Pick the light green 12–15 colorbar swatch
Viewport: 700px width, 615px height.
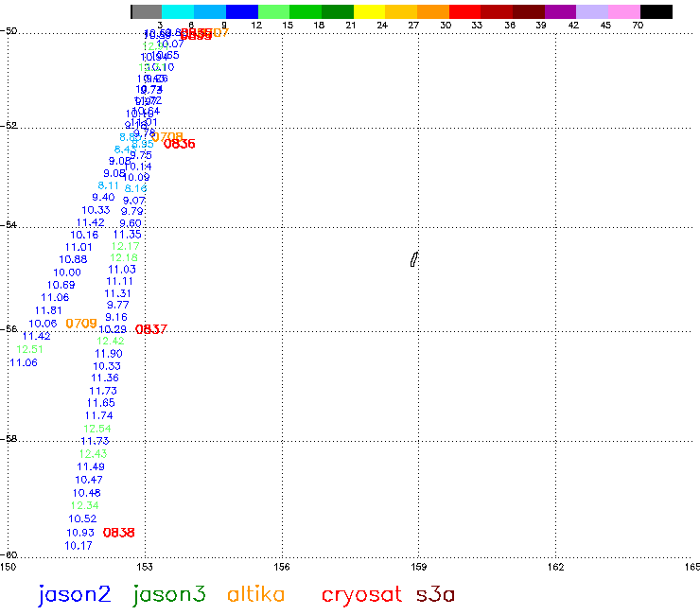click(273, 12)
